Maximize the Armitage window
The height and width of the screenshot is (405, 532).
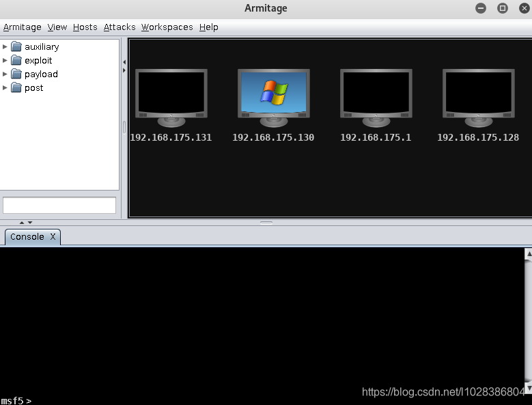pyautogui.click(x=503, y=8)
